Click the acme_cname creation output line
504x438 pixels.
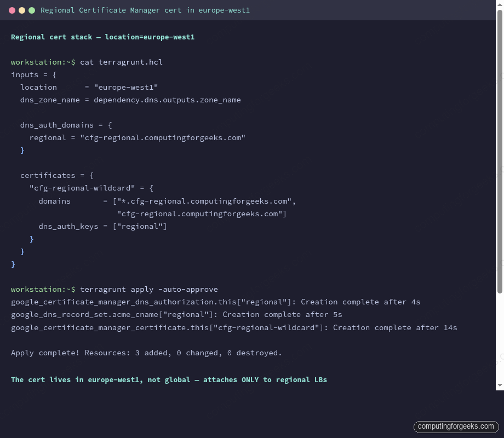coord(176,314)
